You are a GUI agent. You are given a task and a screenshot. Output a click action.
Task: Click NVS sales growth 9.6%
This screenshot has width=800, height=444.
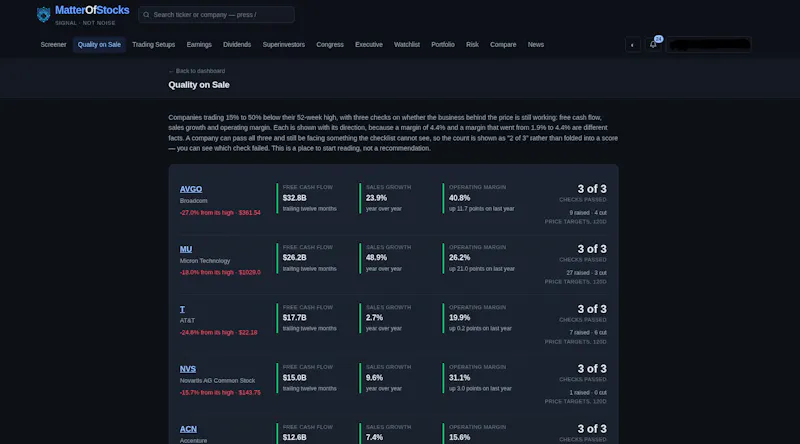374,378
